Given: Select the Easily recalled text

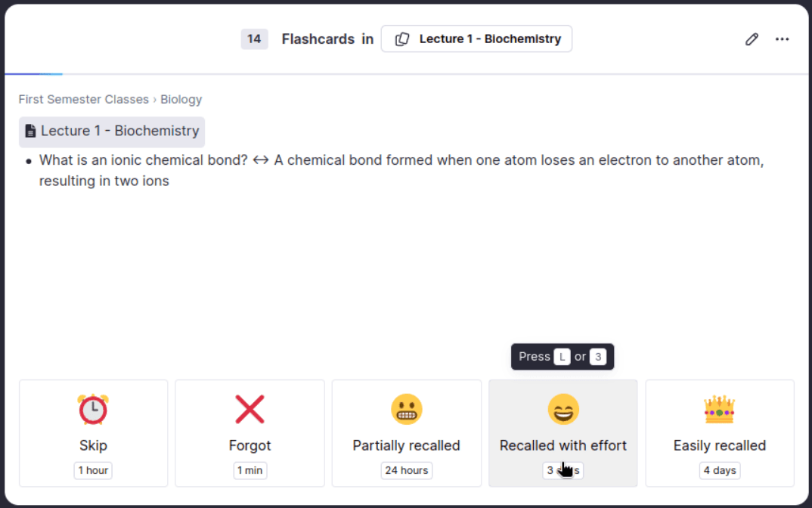Looking at the screenshot, I should point(719,445).
